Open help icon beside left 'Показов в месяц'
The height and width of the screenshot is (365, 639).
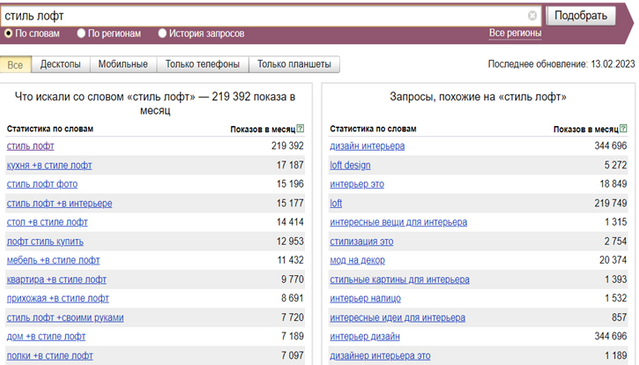pyautogui.click(x=300, y=129)
